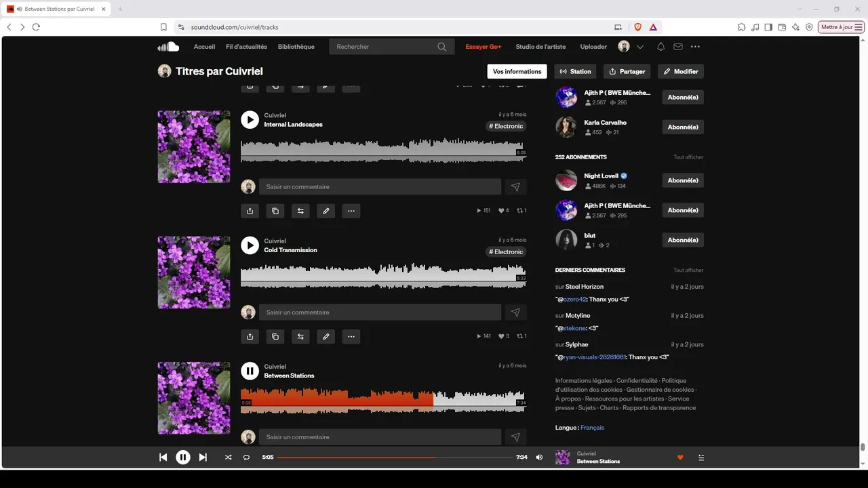This screenshot has height=488, width=868.
Task: Open the messages envelope icon
Action: (678, 47)
